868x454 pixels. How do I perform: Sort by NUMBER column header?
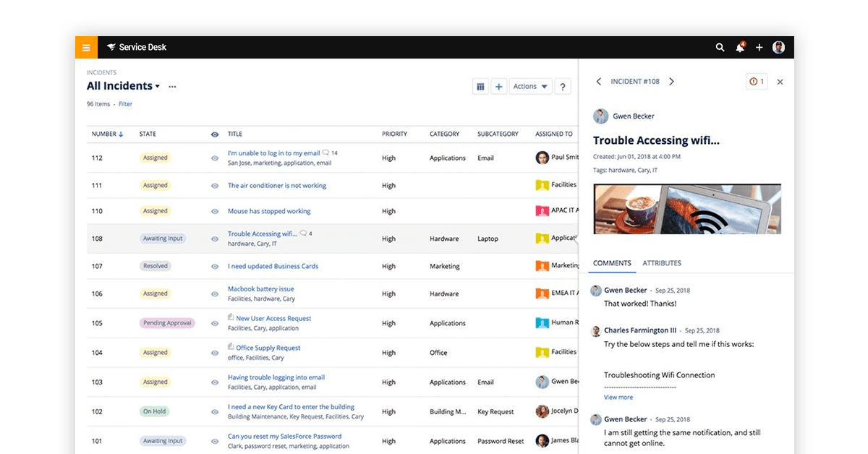tap(104, 134)
